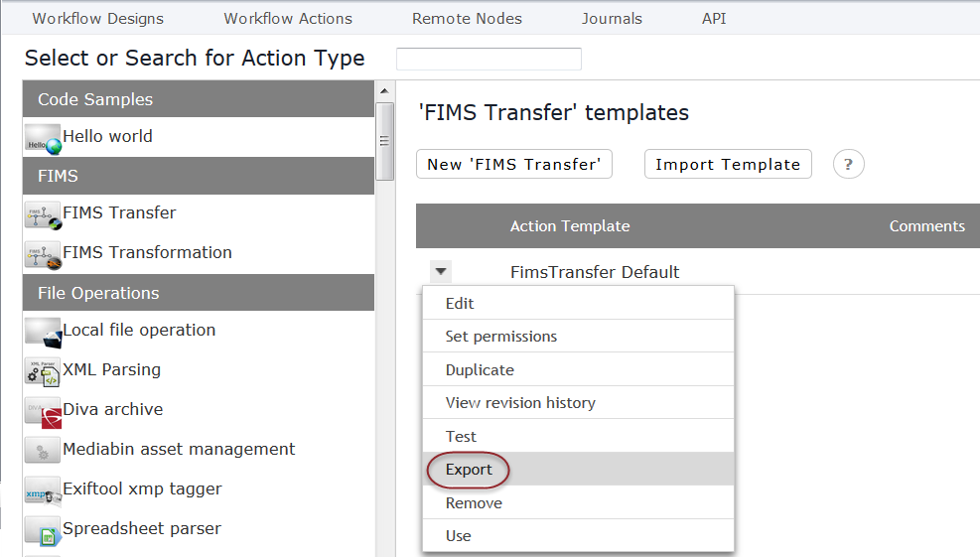Select the XML Parsing icon
The height and width of the screenshot is (557, 980).
click(43, 372)
